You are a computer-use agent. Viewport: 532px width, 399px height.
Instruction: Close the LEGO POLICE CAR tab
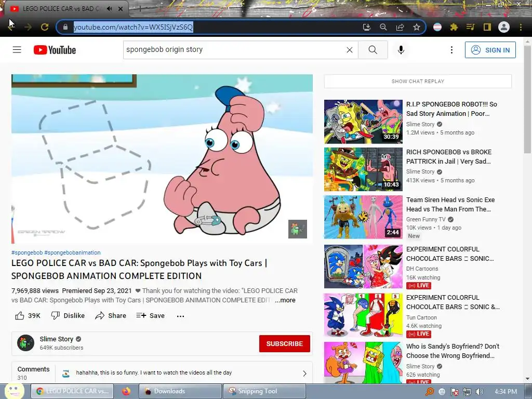[x=121, y=9]
